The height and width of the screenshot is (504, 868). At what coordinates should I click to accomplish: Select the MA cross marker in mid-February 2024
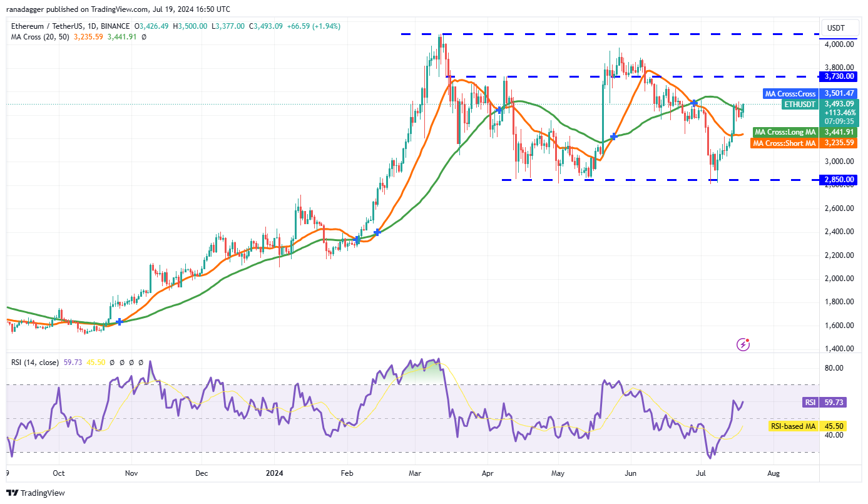click(377, 232)
